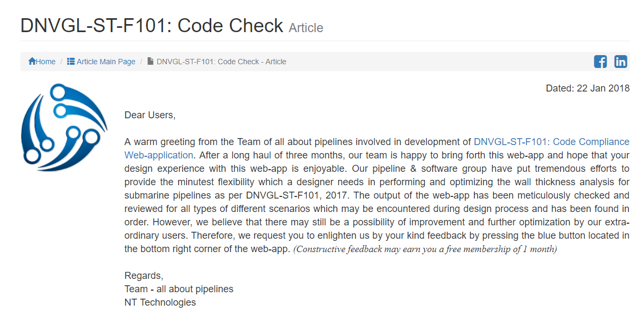Viewport: 644px width, 319px height.
Task: Click the document file icon in breadcrumb
Action: point(151,62)
